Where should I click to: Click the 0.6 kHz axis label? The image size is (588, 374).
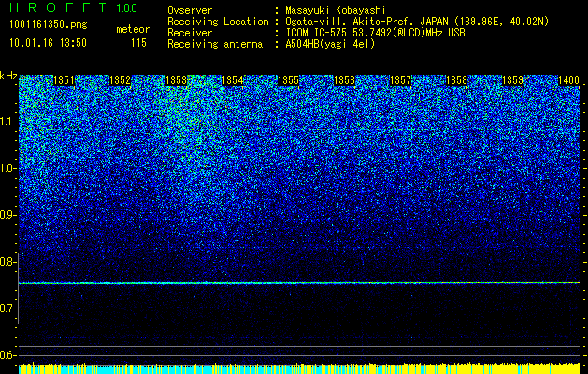7,355
